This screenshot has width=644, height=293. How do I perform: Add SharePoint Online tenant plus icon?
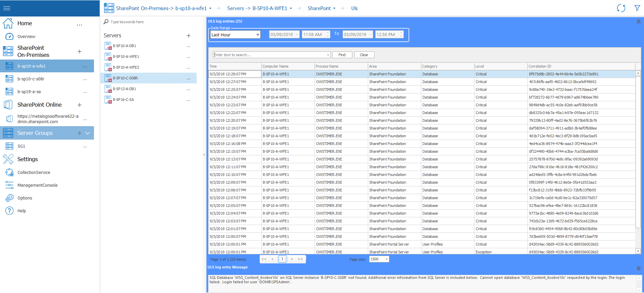click(x=79, y=105)
